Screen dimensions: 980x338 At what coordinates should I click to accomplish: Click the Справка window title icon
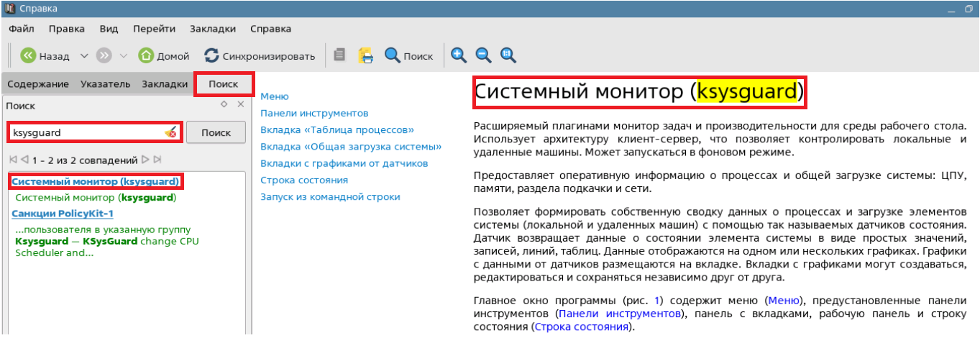(x=10, y=9)
